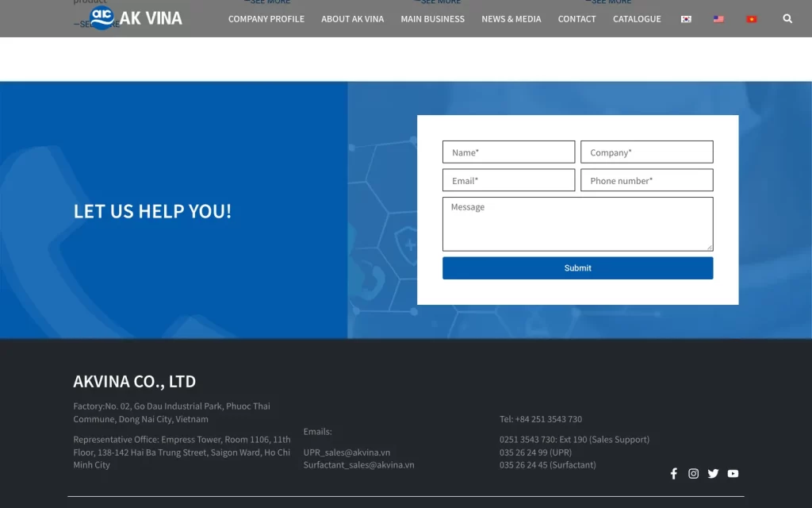This screenshot has width=812, height=508.
Task: Open the Twitter profile icon
Action: (x=713, y=473)
